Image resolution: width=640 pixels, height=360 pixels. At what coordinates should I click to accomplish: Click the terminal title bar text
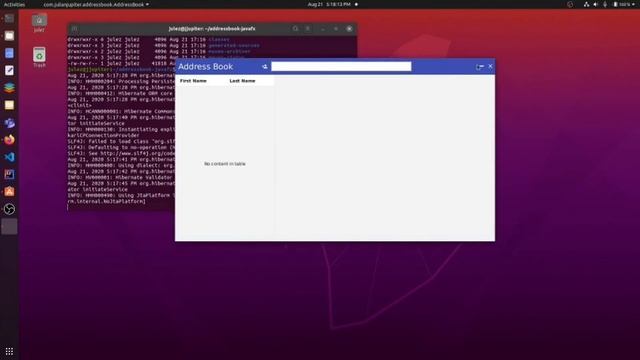tap(212, 29)
